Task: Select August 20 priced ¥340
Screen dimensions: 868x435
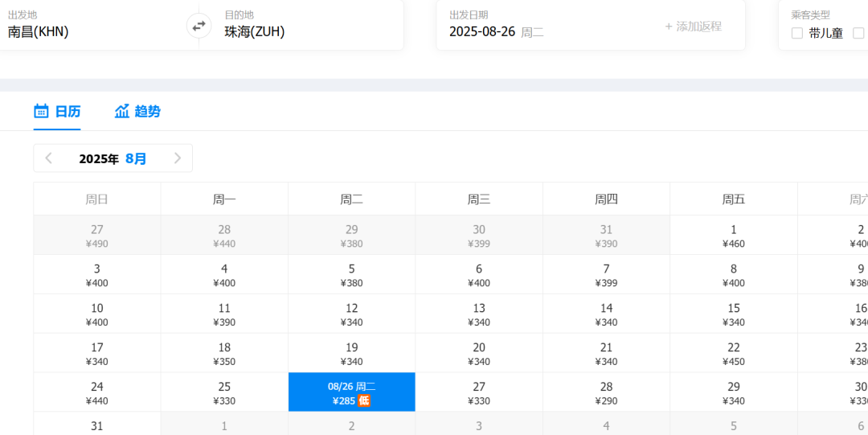Action: click(x=479, y=354)
